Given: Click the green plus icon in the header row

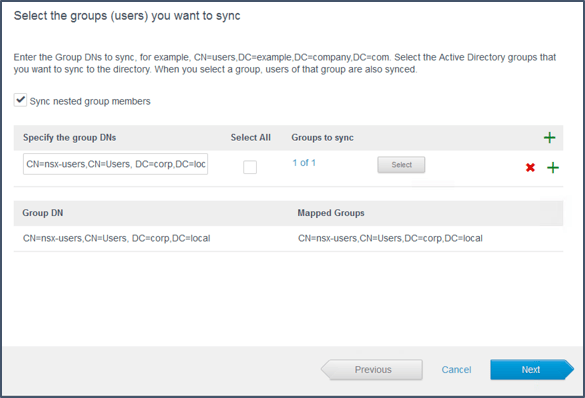Looking at the screenshot, I should (549, 138).
